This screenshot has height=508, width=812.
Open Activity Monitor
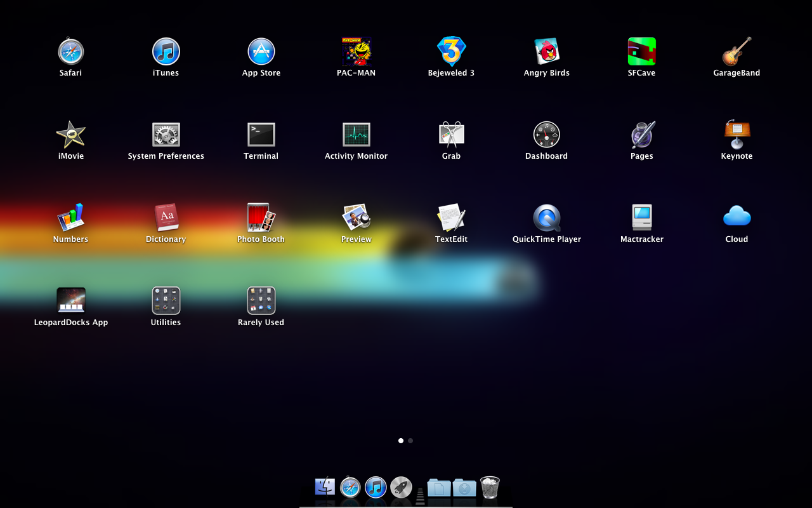point(357,135)
